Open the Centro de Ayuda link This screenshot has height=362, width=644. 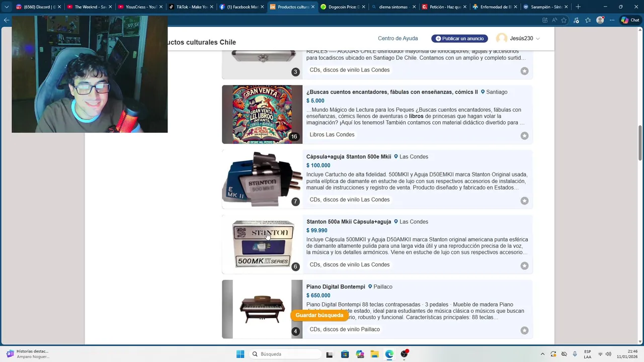(x=398, y=39)
